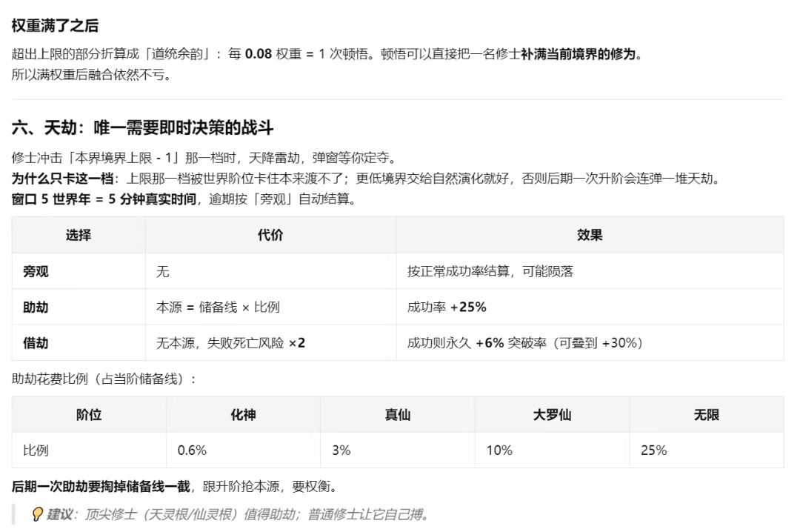This screenshot has width=800, height=532.
Task: Click the 借劫 row label
Action: [x=36, y=342]
